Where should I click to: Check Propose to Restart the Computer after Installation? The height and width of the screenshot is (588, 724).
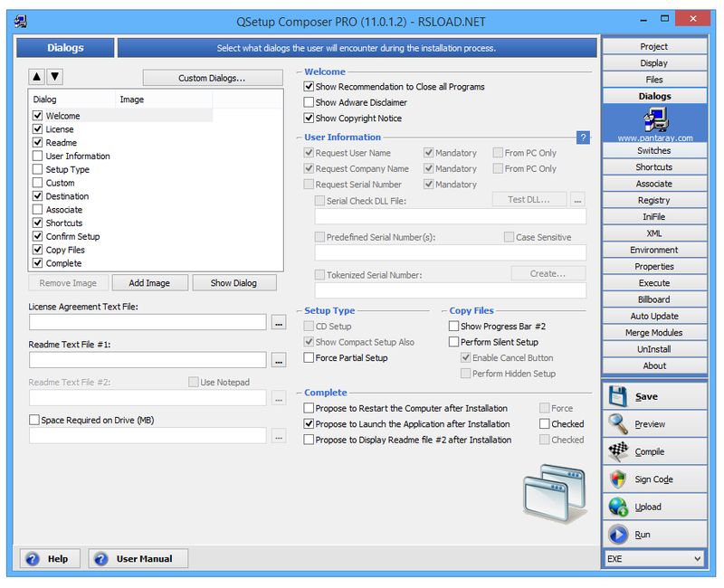[x=309, y=408]
